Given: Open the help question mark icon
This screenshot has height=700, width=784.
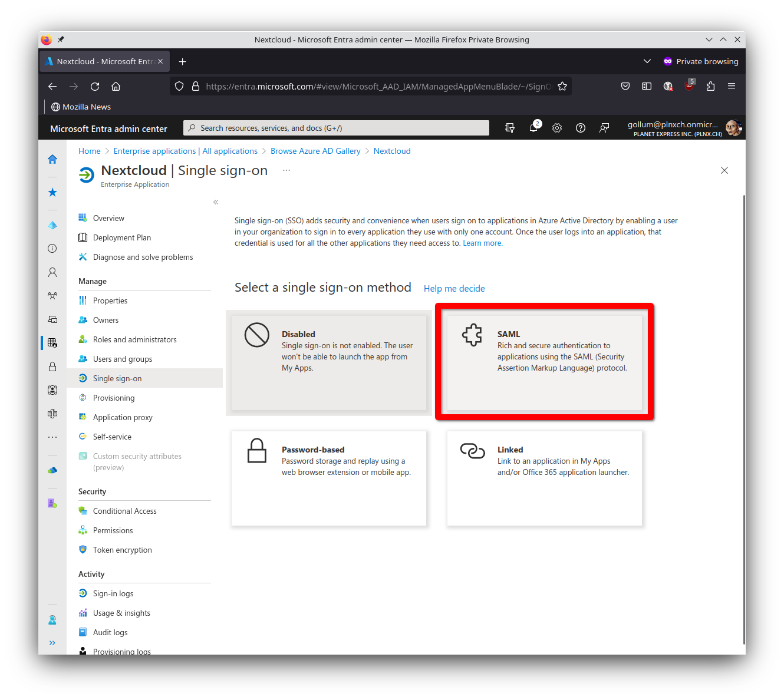Looking at the screenshot, I should (581, 128).
